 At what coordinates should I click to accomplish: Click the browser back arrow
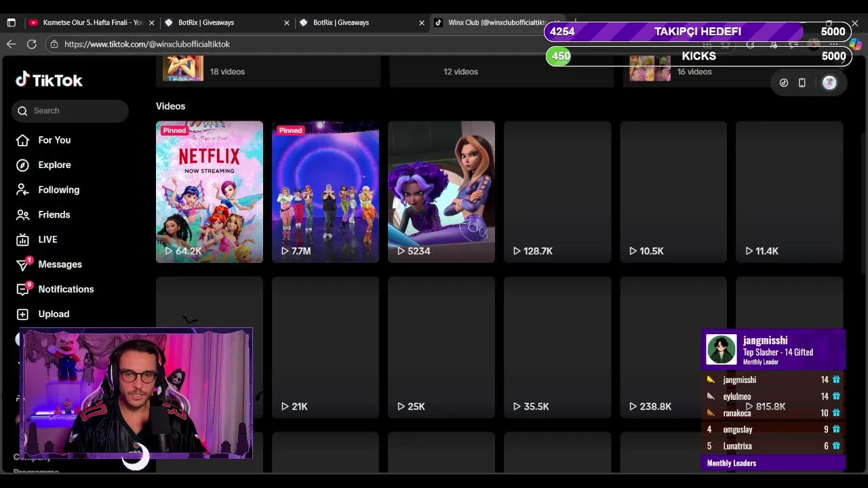point(11,44)
